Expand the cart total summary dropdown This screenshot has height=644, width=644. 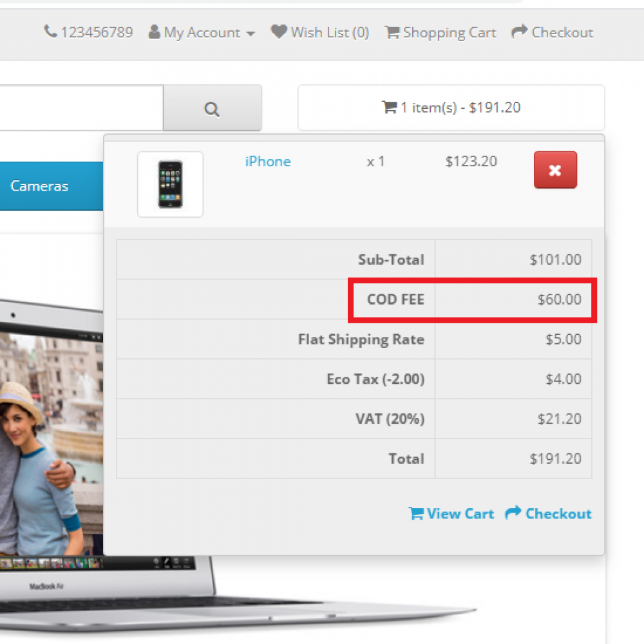coord(451,108)
